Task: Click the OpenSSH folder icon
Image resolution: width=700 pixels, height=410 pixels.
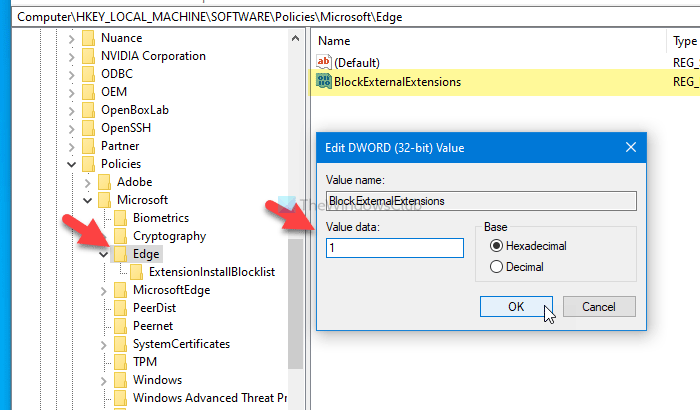Action: pyautogui.click(x=88, y=128)
